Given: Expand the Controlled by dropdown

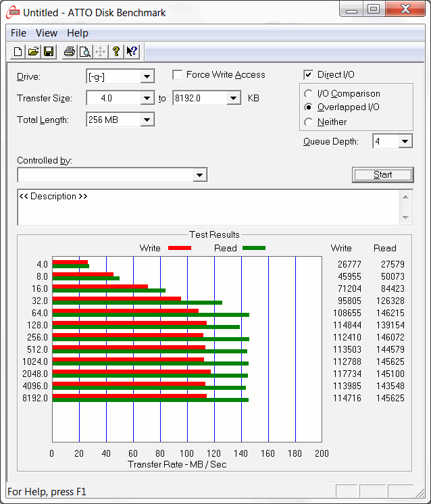Looking at the screenshot, I should (x=199, y=176).
